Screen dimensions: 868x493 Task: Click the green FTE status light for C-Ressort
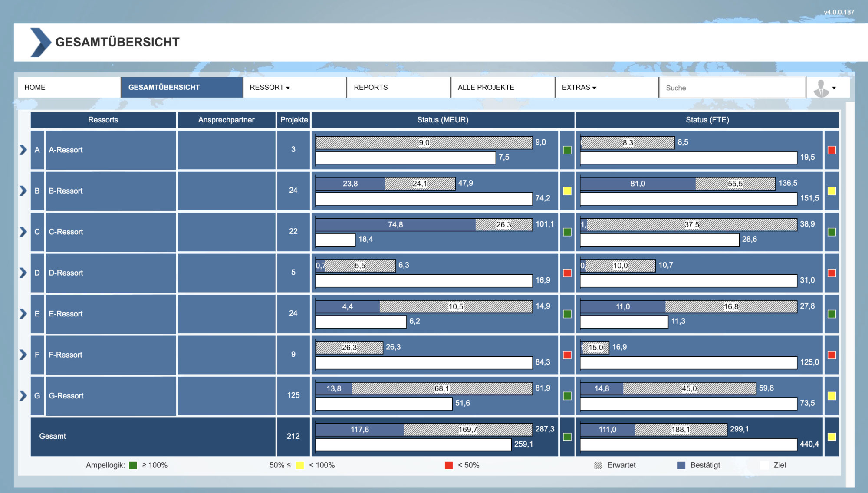[832, 232]
